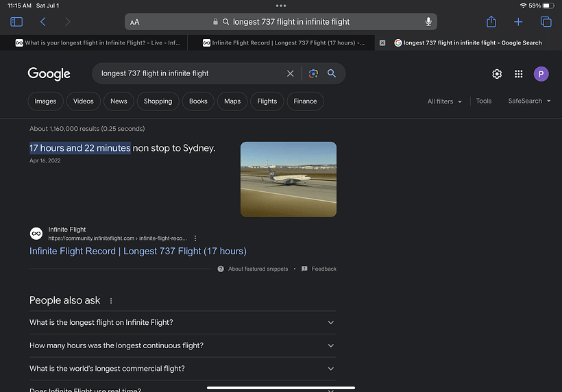
Task: Open the Tools button
Action: [484, 101]
